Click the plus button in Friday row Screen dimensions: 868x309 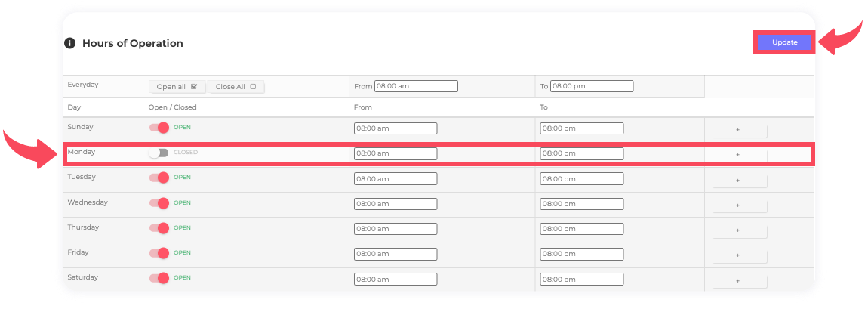[737, 255]
